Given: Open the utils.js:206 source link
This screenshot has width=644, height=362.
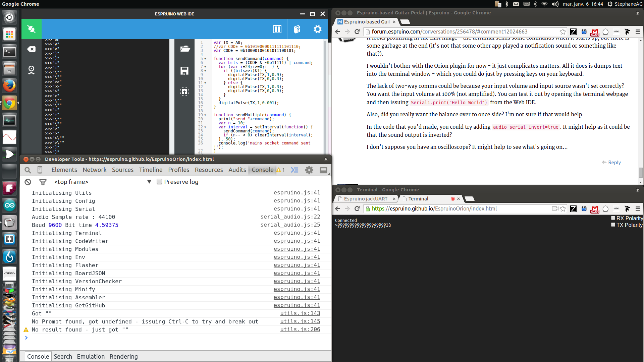Looking at the screenshot, I should (x=300, y=329).
